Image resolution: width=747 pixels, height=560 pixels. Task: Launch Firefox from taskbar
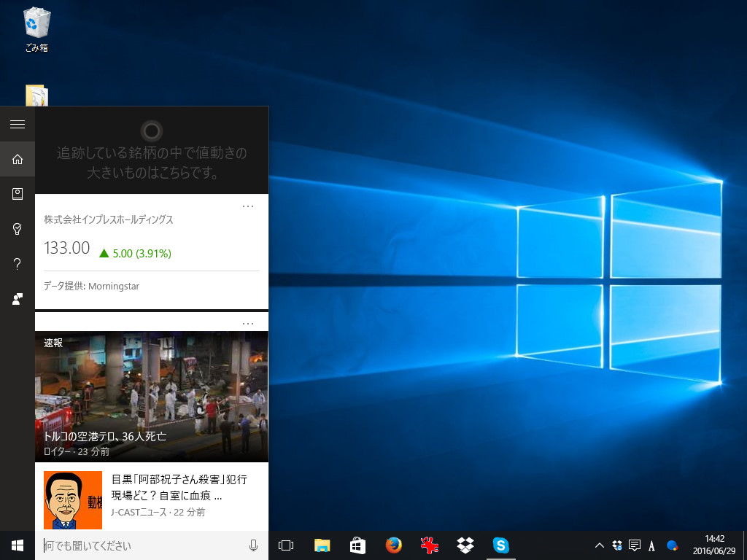pyautogui.click(x=393, y=545)
